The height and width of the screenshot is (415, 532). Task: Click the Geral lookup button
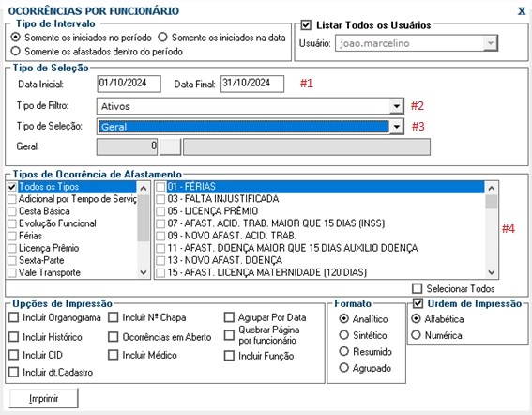[x=171, y=146]
